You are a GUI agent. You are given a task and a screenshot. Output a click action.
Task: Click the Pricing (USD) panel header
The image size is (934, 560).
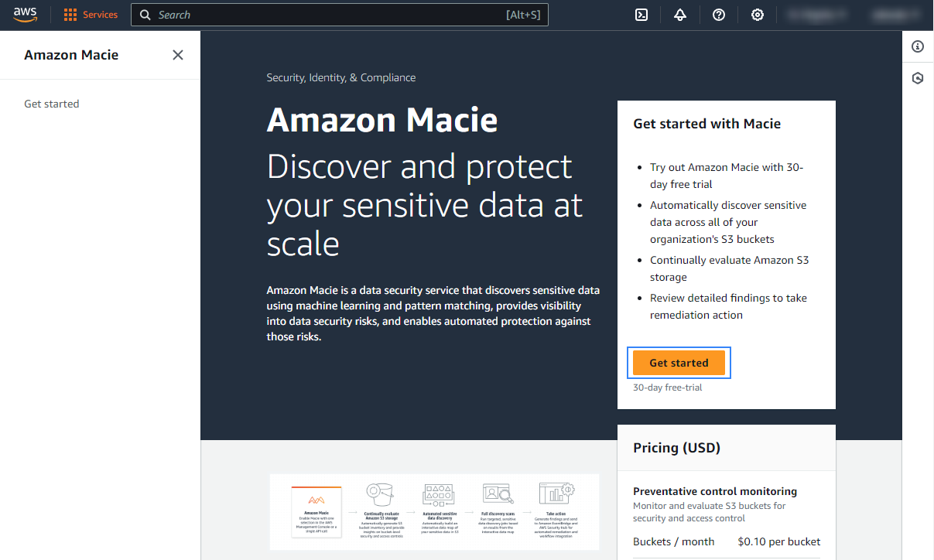[x=676, y=448]
